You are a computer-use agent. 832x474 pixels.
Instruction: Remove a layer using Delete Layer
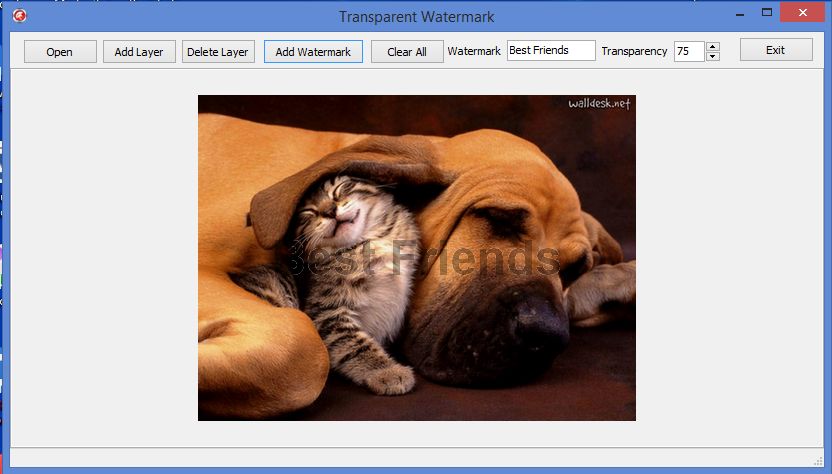(218, 52)
